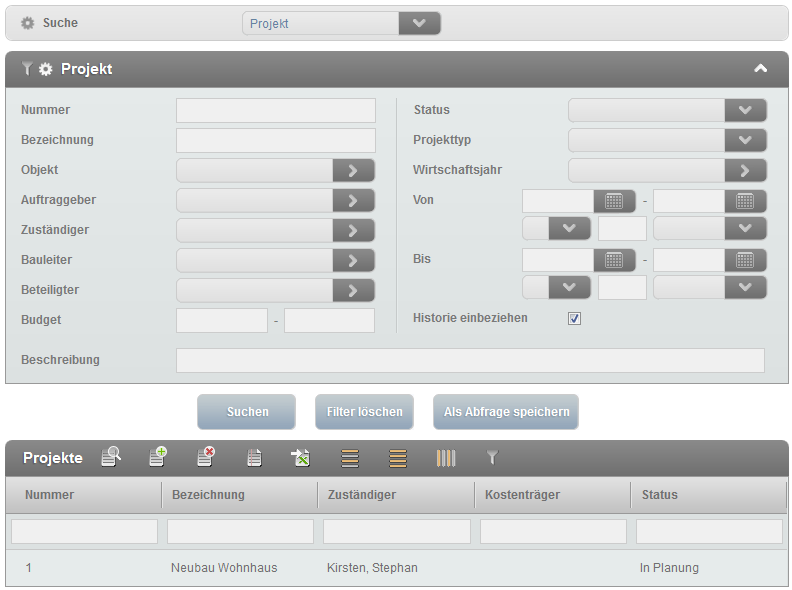The height and width of the screenshot is (590, 792).
Task: Click the Excel export icon in Projekte toolbar
Action: [301, 458]
